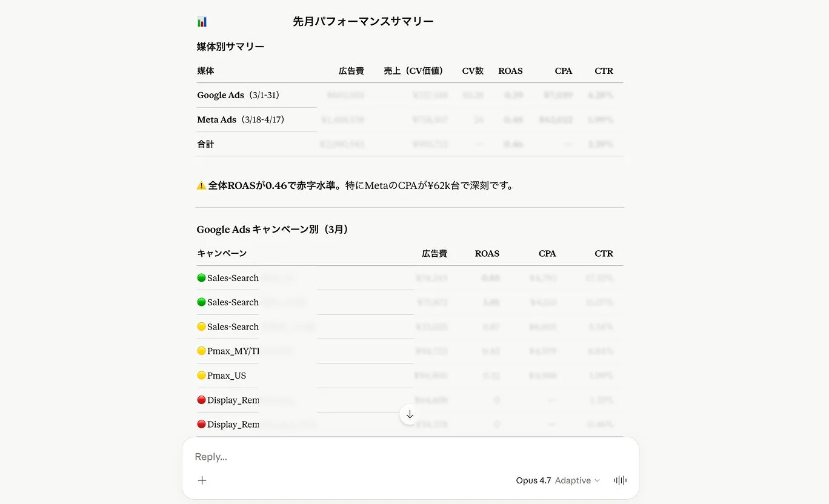
Task: Click the red status dot beside Display_Rem campaign
Action: [x=201, y=400]
